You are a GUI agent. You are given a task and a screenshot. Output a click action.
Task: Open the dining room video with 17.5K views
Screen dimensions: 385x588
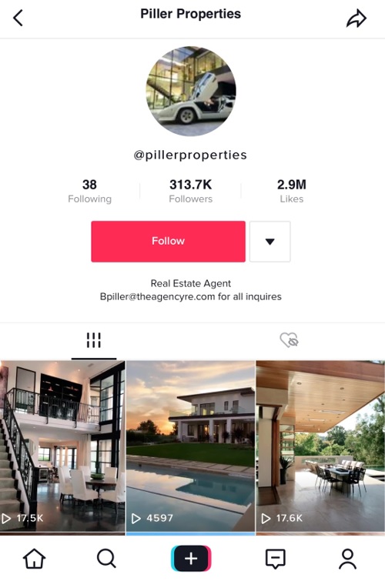click(62, 446)
